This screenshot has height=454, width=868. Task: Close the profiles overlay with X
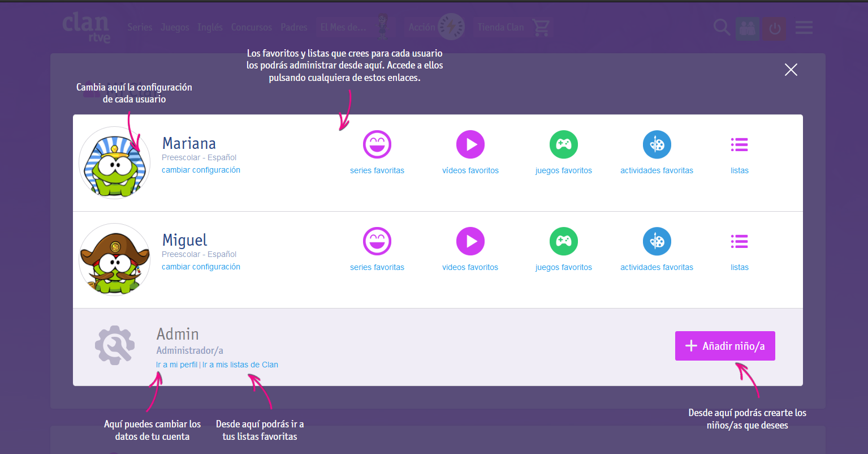click(x=791, y=70)
